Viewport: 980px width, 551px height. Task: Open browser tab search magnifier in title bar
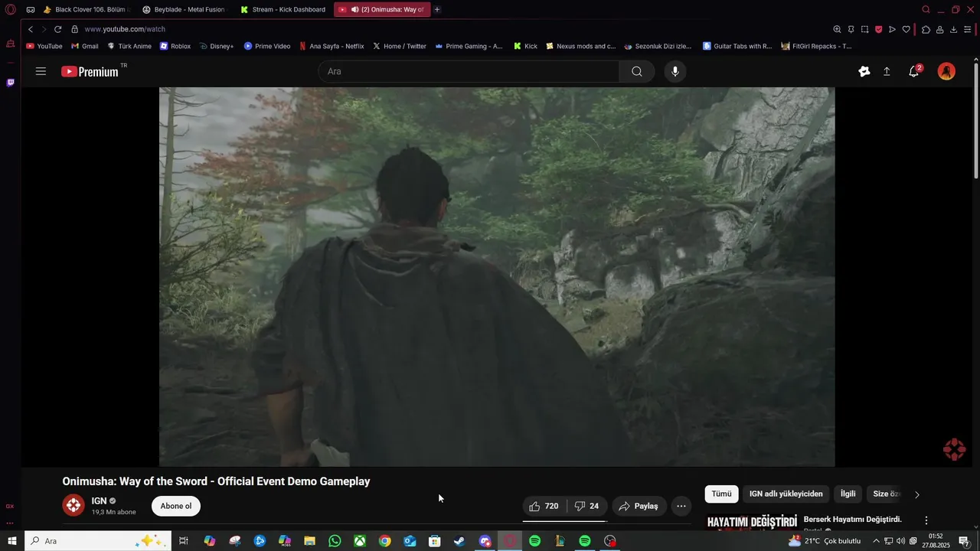tap(926, 9)
